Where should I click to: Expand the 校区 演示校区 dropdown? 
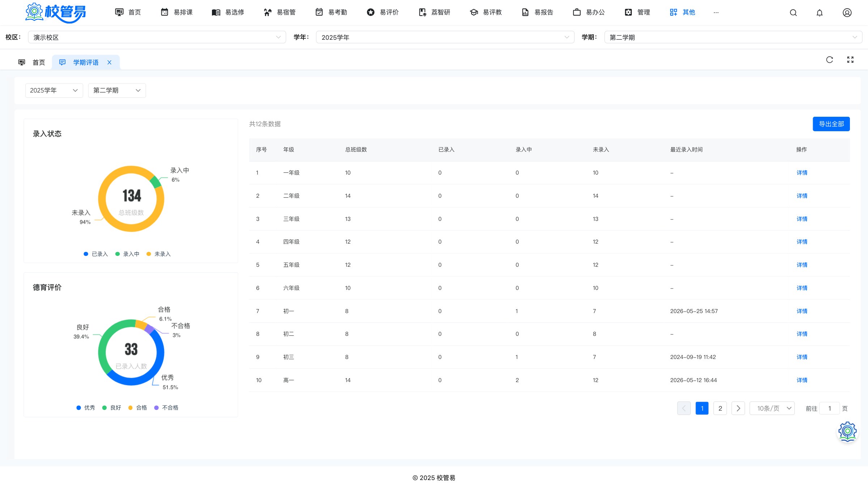tap(157, 37)
